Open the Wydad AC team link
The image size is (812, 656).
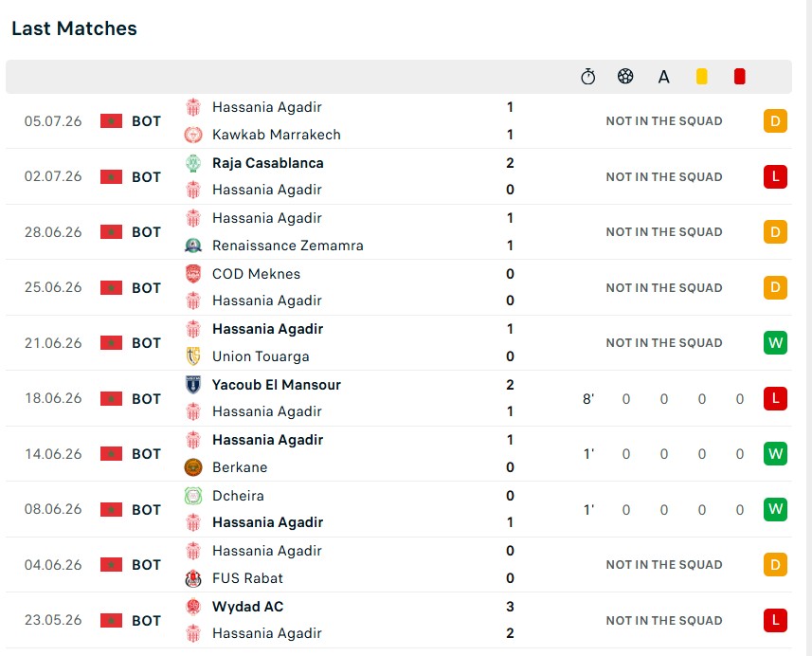[x=247, y=607]
